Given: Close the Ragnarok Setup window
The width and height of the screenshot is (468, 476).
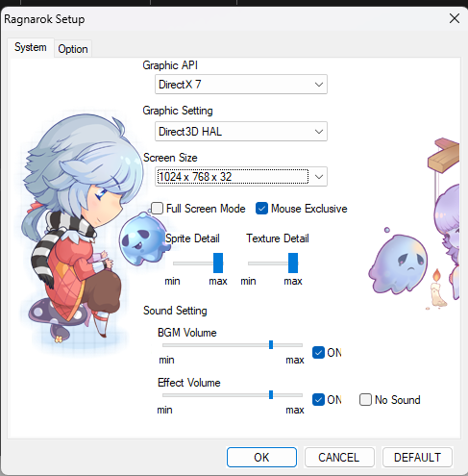Looking at the screenshot, I should click(455, 18).
